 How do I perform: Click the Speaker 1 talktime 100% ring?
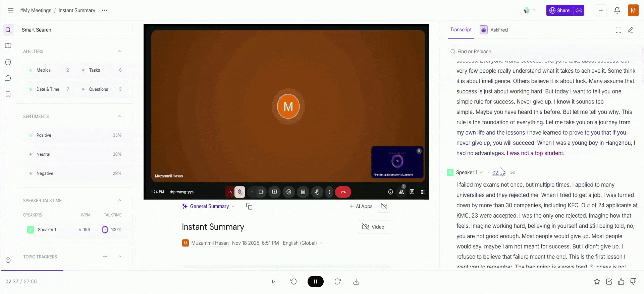105,230
